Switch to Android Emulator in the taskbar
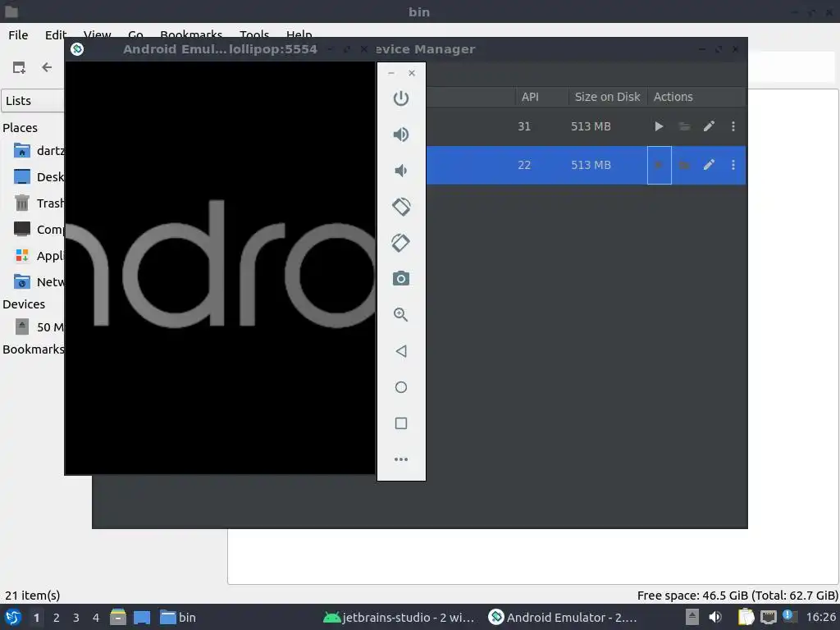This screenshot has height=630, width=840. [563, 617]
